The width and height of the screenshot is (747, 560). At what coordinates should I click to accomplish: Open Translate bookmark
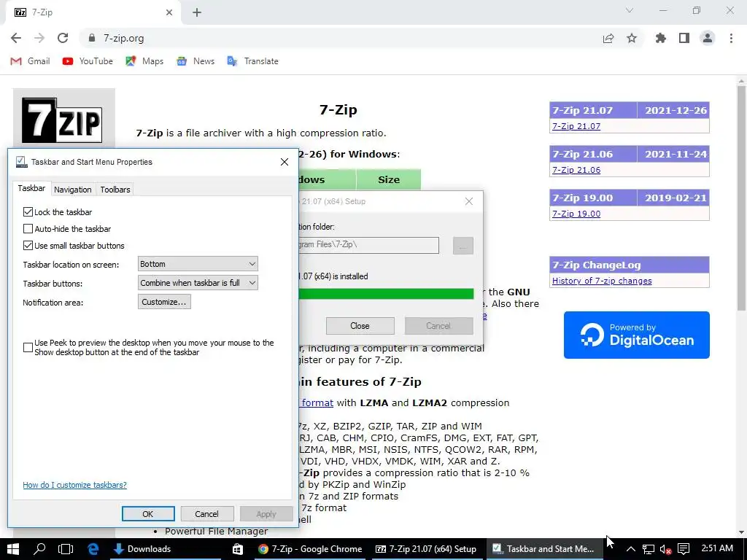253,61
